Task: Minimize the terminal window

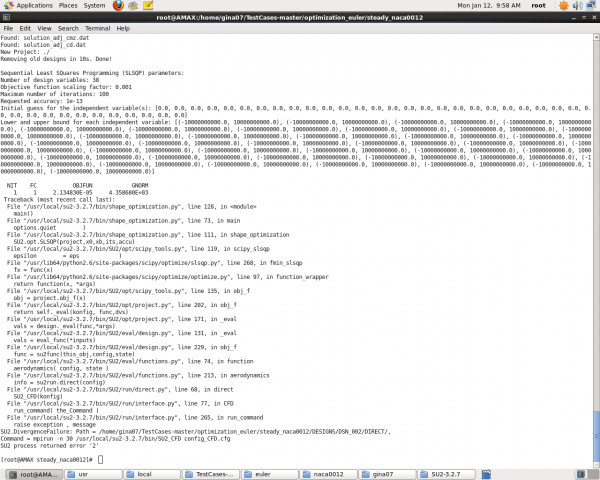Action: [573, 18]
